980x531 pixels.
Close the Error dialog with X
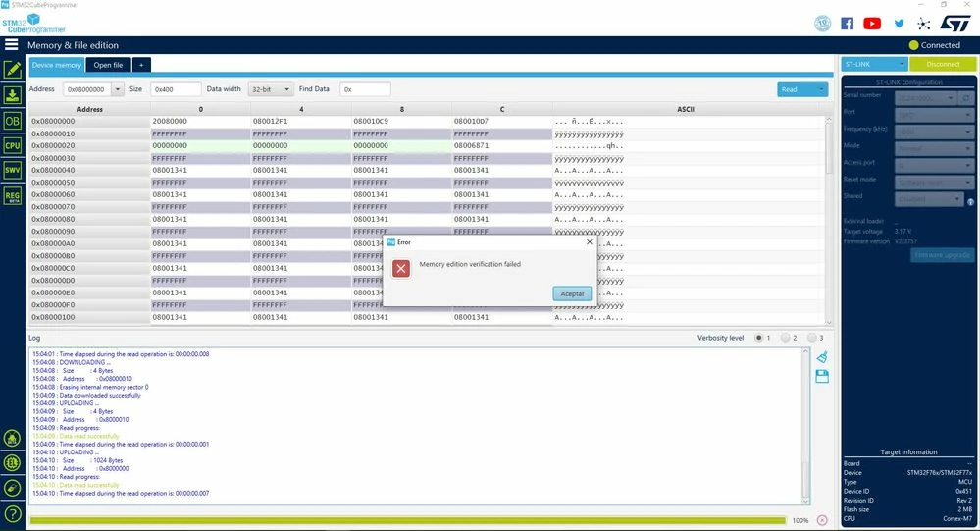coord(589,241)
